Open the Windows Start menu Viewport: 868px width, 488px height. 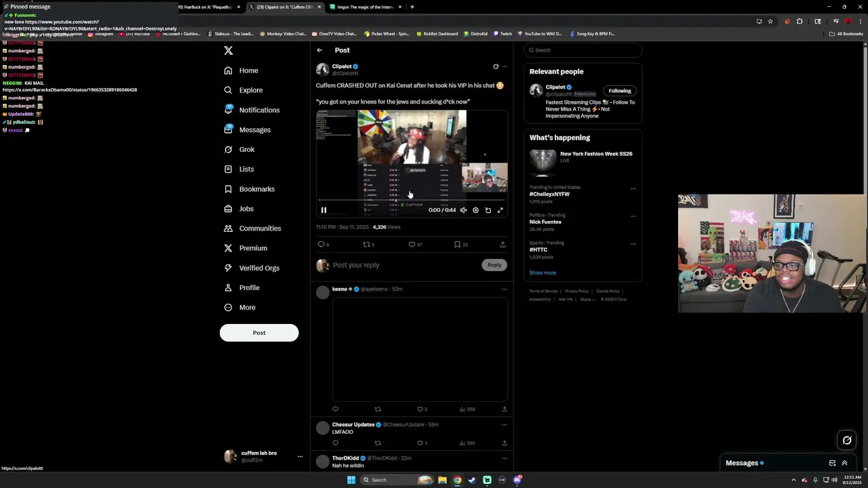coord(351,480)
